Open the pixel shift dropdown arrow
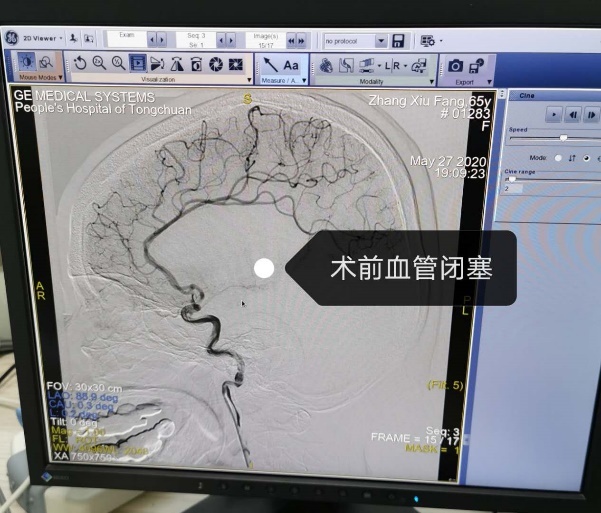Viewport: 601px width, 513px height. [379, 66]
